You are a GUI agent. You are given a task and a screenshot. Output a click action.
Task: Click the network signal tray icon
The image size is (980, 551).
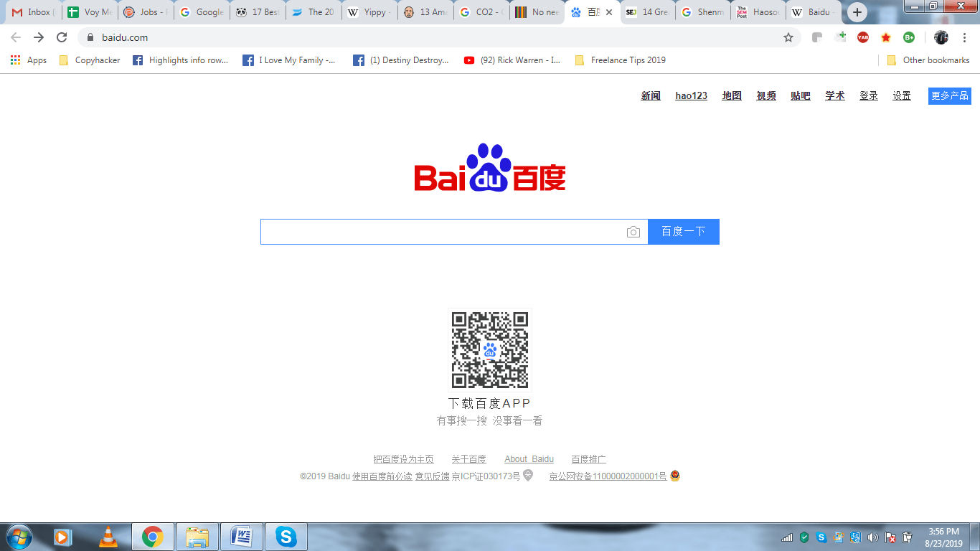[x=787, y=537]
